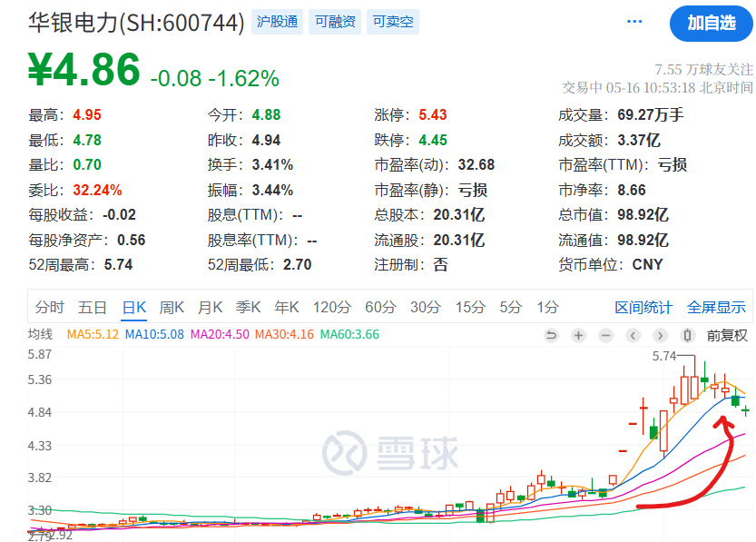The height and width of the screenshot is (542, 756).
Task: Switch to 60分 chart tab
Action: click(x=380, y=307)
